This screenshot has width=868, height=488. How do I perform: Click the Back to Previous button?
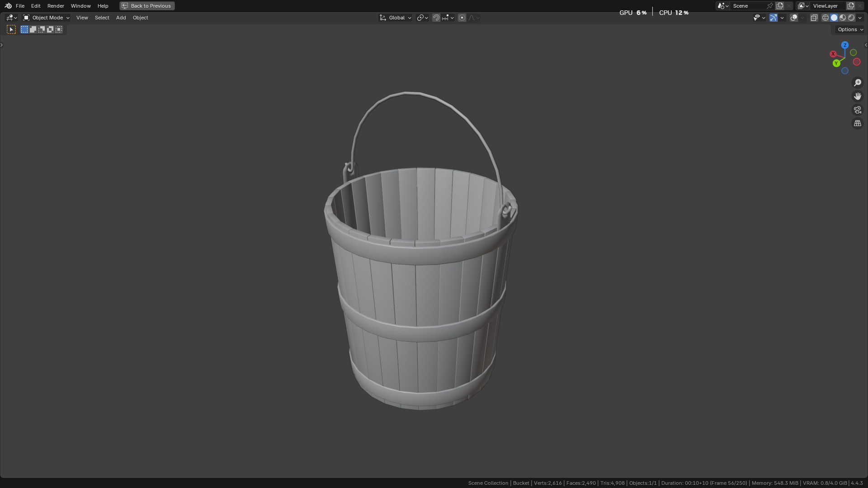[147, 6]
